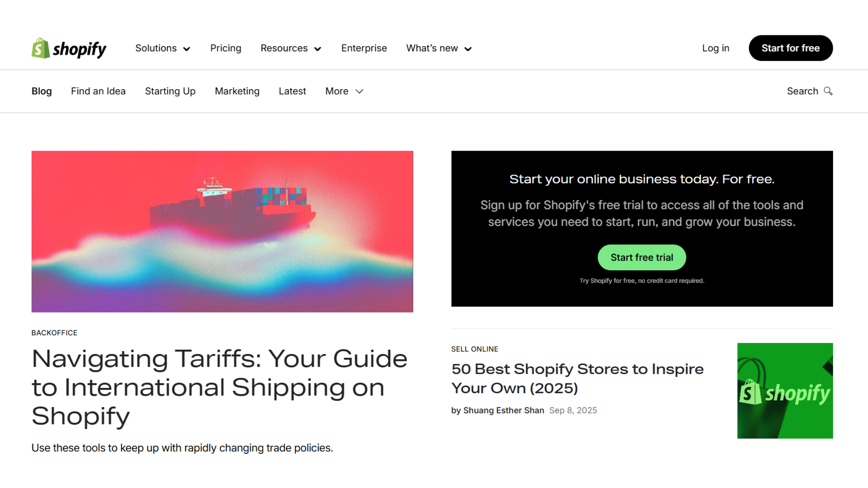
Task: Open the Navigating Tariffs article headline
Action: pyautogui.click(x=220, y=387)
